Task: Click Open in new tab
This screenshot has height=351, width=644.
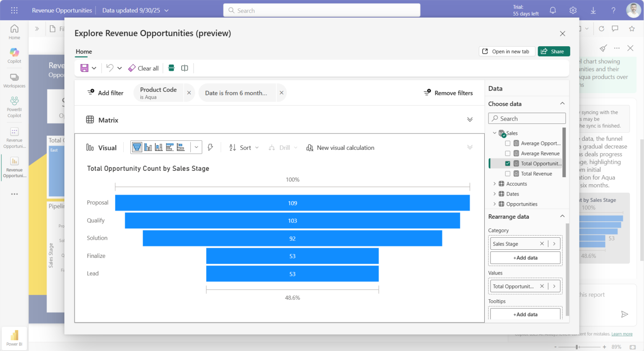Action: tap(506, 51)
